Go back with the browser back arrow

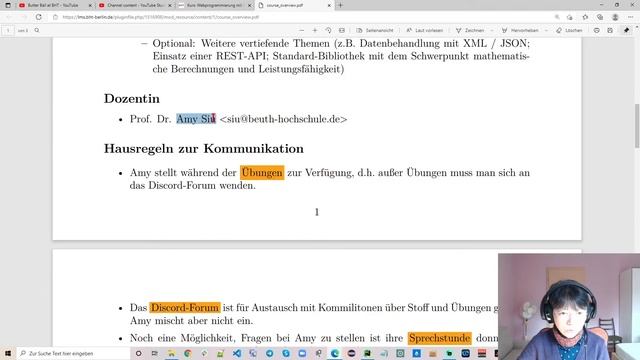9,17
